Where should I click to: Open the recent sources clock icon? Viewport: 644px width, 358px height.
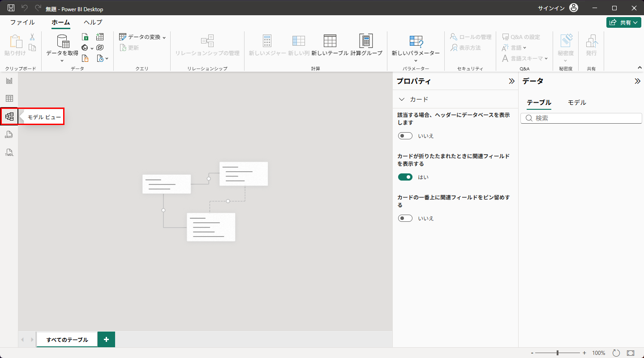(100, 58)
